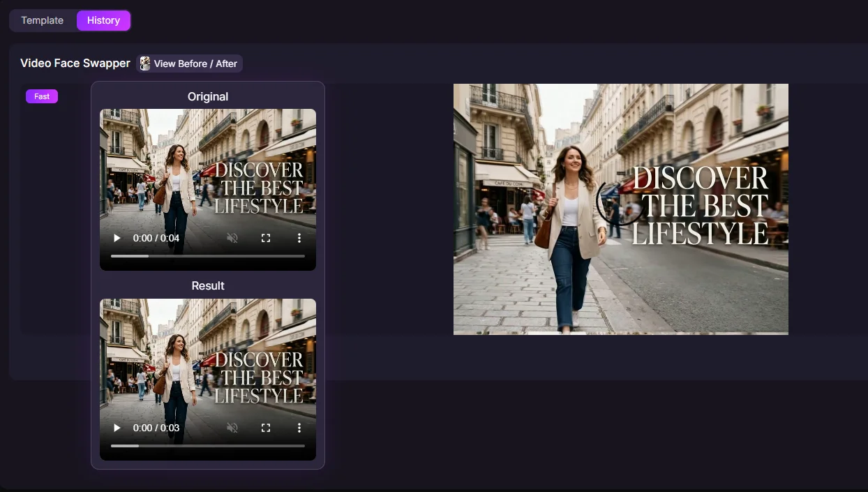Click the View Before / After thumbnail icon
This screenshot has width=868, height=492.
[x=145, y=64]
